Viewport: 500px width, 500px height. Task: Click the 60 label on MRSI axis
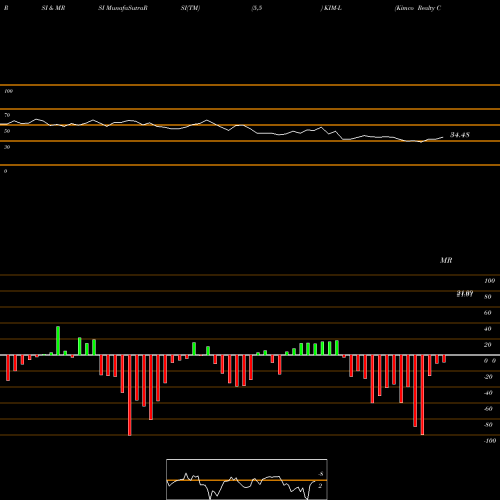pyautogui.click(x=488, y=313)
